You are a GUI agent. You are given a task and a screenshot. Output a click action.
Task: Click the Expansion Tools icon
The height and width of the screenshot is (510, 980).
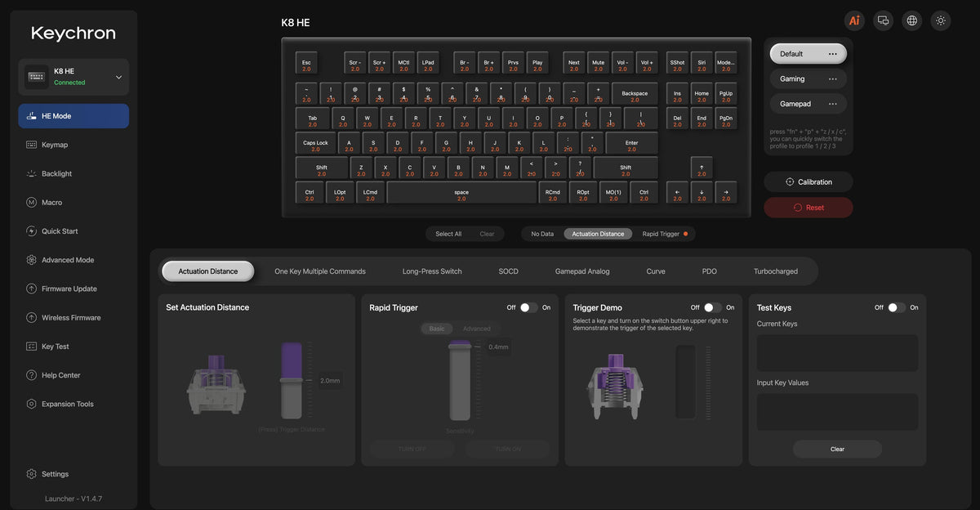point(31,404)
